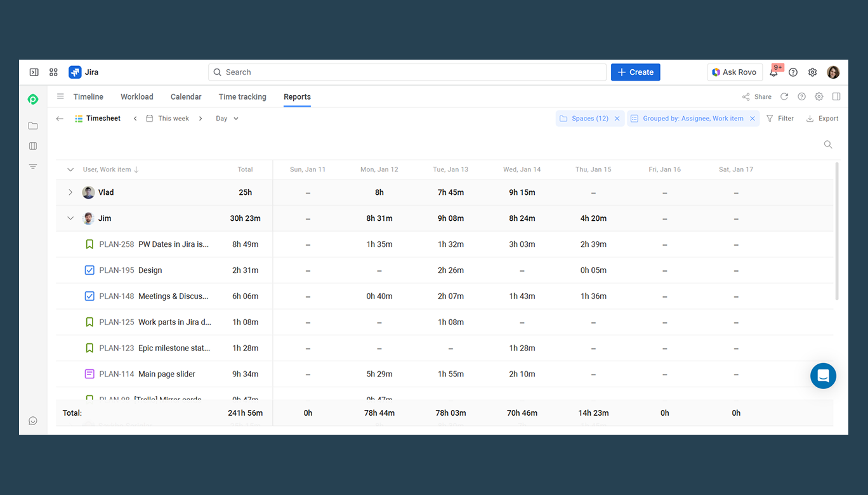Switch to the Time tracking tab
868x495 pixels.
pyautogui.click(x=242, y=96)
